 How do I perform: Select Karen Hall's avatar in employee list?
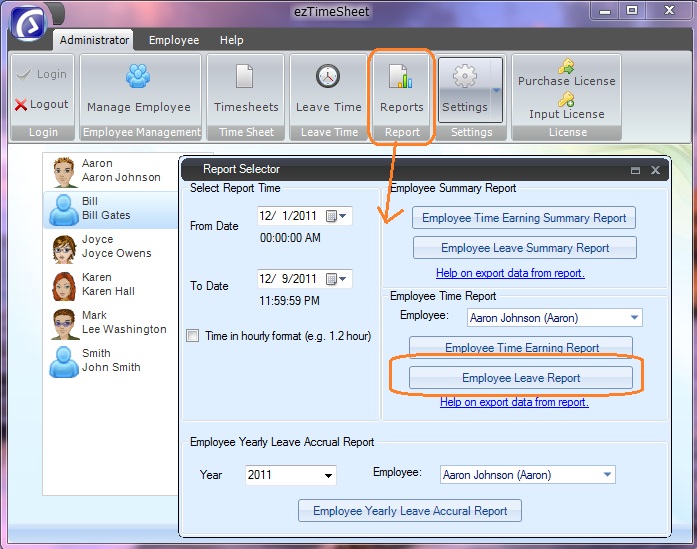click(x=64, y=285)
